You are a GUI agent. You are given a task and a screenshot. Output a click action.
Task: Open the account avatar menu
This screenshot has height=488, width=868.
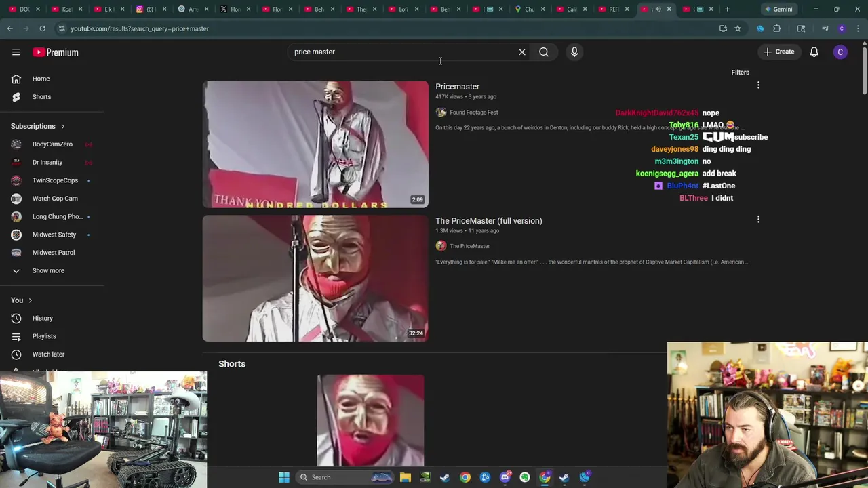(x=840, y=52)
